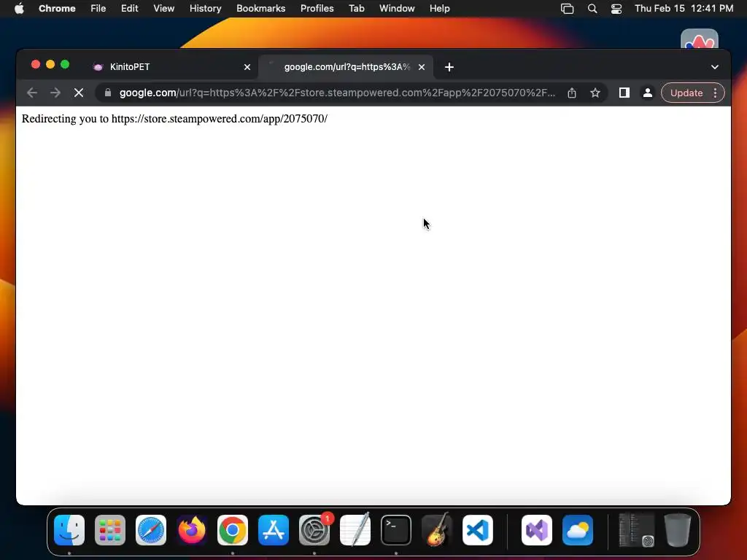Expand the tab search dropdown arrow
747x560 pixels.
(715, 67)
